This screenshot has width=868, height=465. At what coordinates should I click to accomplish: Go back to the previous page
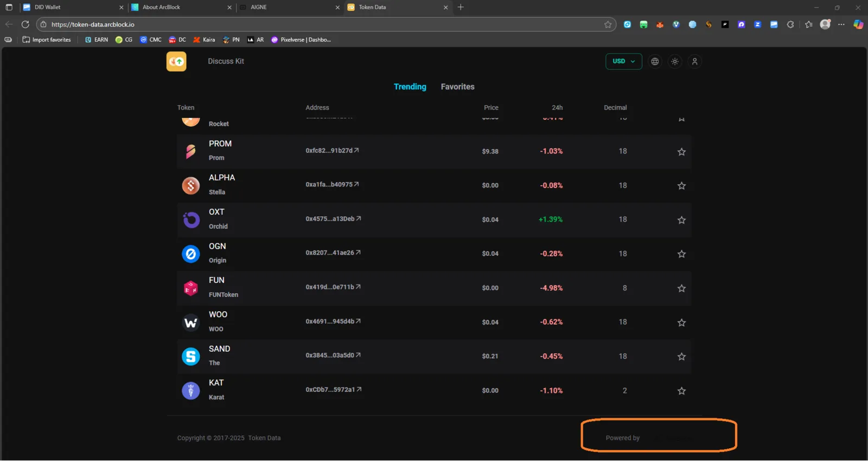coord(9,24)
